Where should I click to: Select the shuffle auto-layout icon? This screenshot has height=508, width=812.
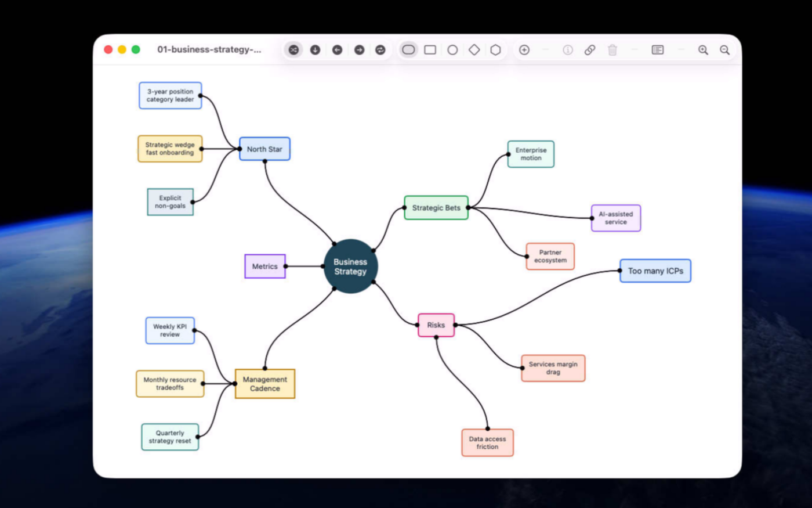(293, 50)
